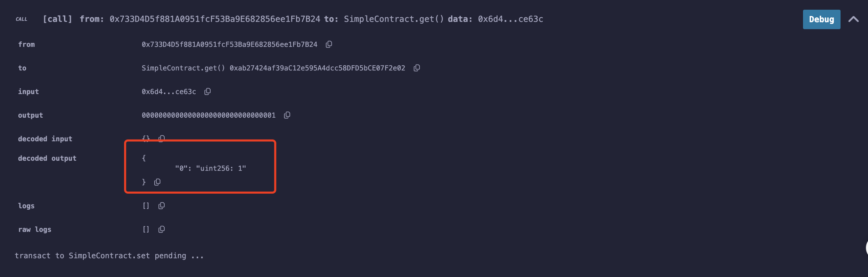
Task: Click the CALL badge in the header
Action: pos(22,19)
